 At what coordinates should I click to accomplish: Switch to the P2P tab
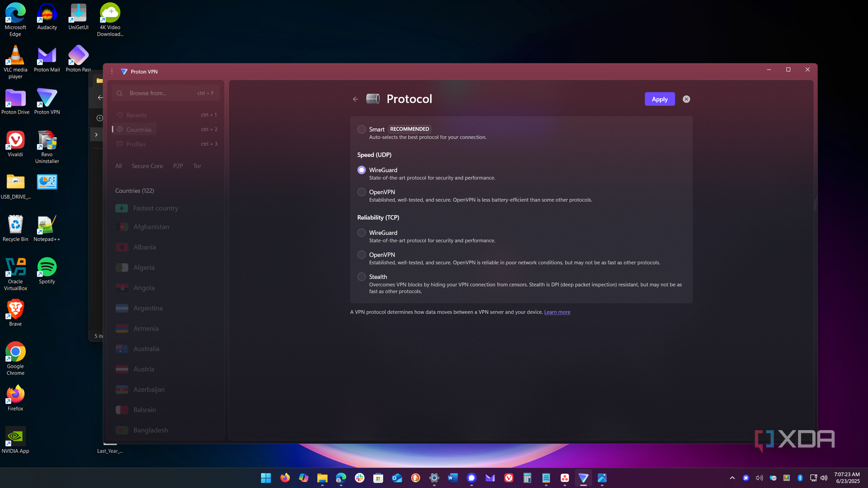tap(178, 166)
